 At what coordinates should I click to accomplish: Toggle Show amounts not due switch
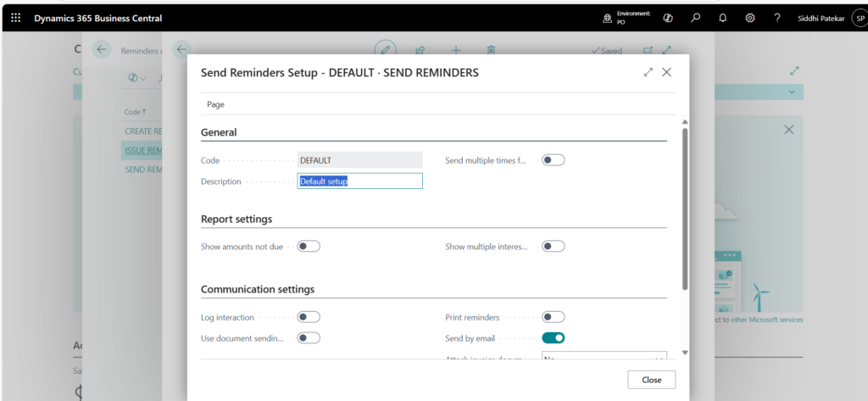(309, 247)
